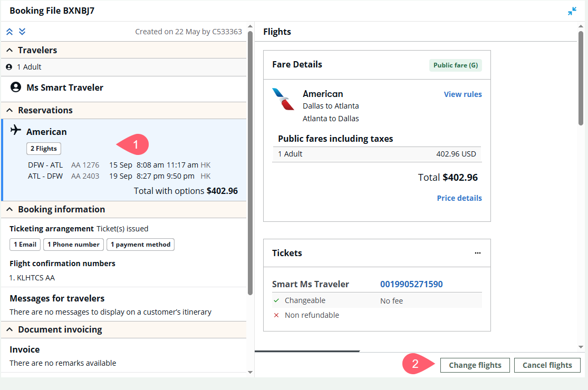Click the 2 Flights badge

[x=43, y=149]
